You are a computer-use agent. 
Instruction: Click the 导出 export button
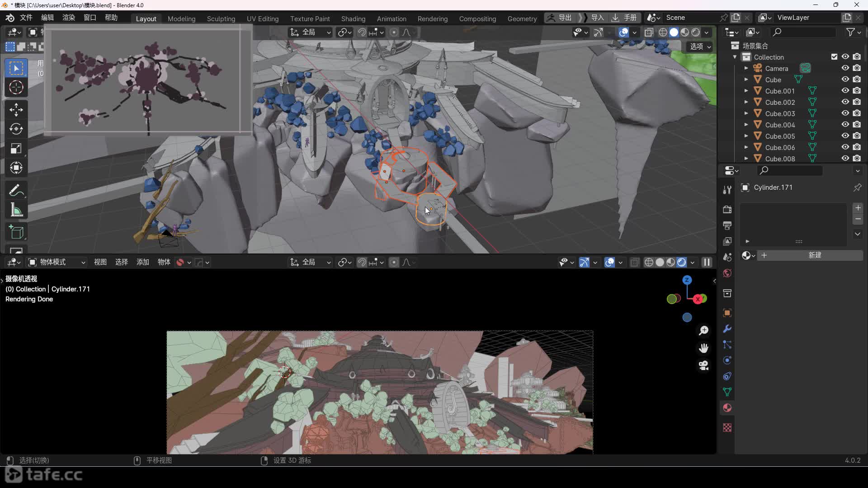pyautogui.click(x=565, y=18)
